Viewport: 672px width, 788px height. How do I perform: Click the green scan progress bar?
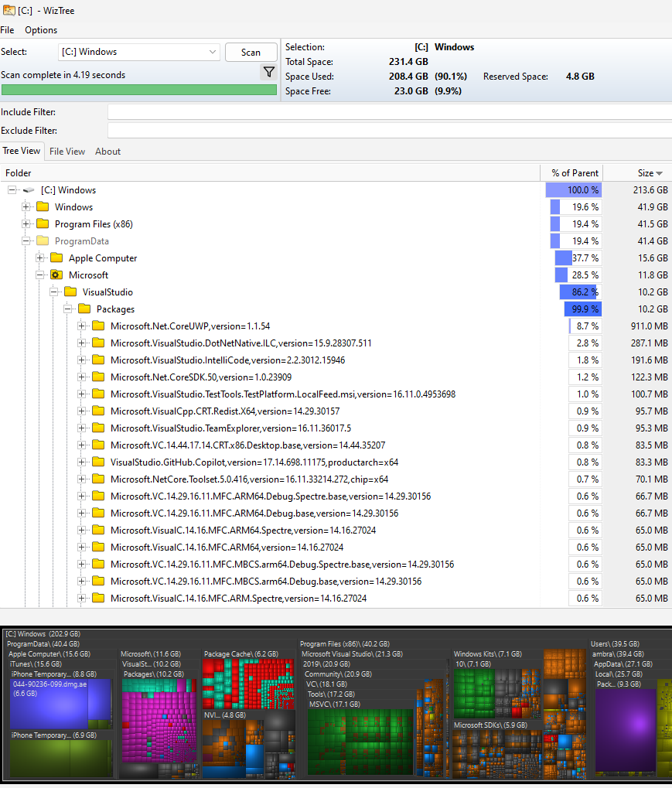click(138, 90)
